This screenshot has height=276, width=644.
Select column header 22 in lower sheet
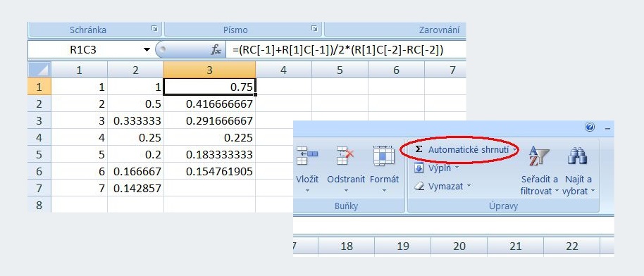(571, 246)
